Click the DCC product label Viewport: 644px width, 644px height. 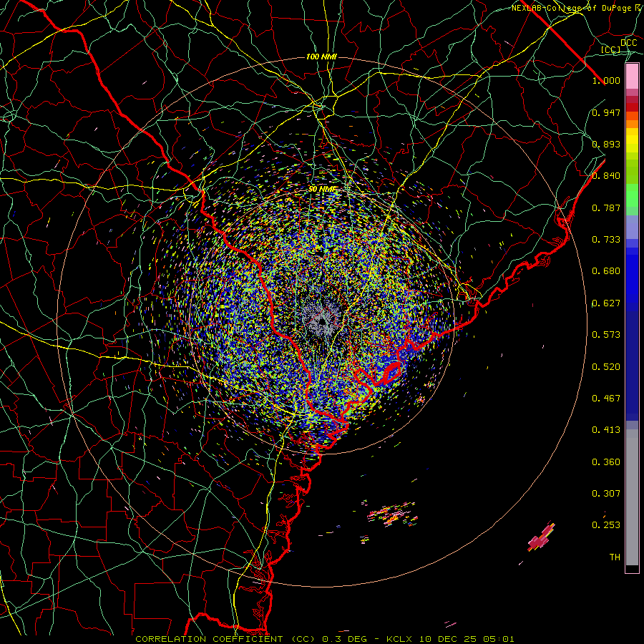628,42
